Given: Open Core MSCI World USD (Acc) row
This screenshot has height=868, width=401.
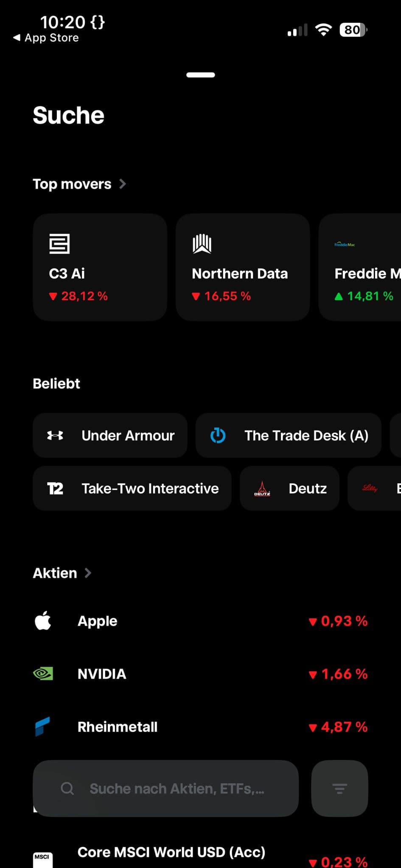Looking at the screenshot, I should [171, 853].
